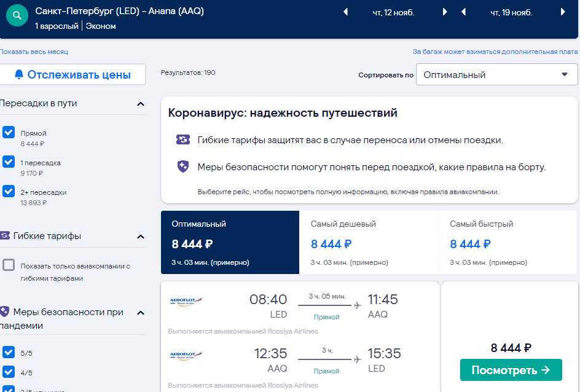Click the green Посмотреть button
This screenshot has width=580, height=392.
511,370
